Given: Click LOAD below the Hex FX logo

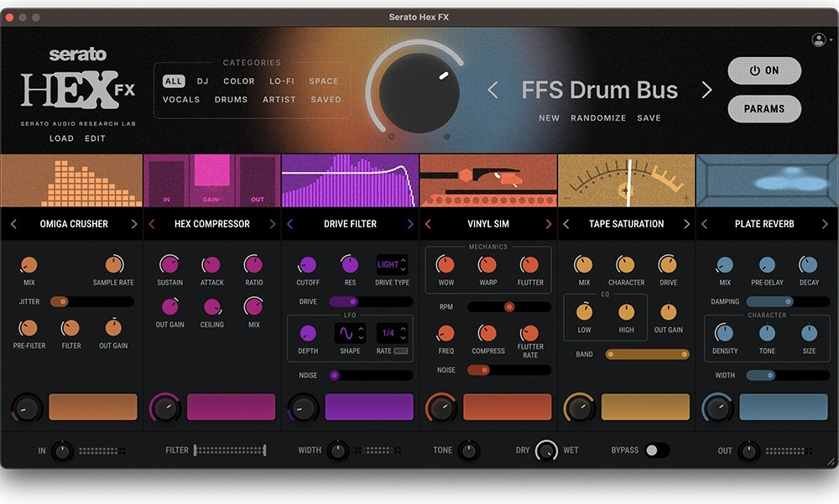Looking at the screenshot, I should 61,138.
